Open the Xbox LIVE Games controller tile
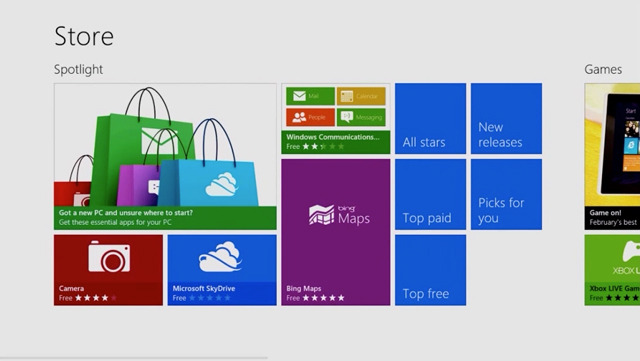The image size is (640, 361). tap(612, 270)
